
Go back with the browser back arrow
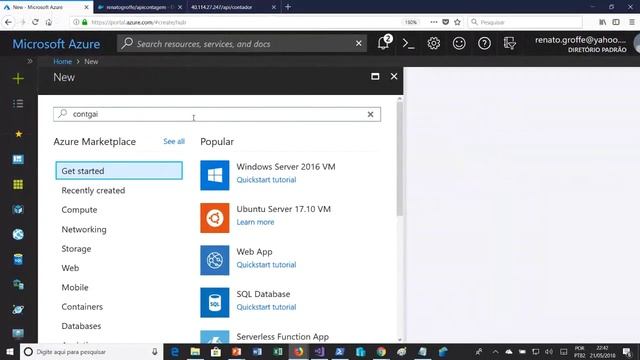pyautogui.click(x=8, y=22)
